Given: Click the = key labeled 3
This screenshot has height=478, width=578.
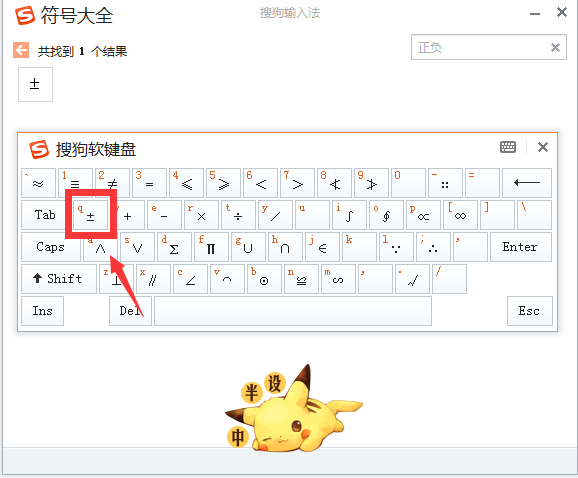Looking at the screenshot, I should tap(149, 183).
